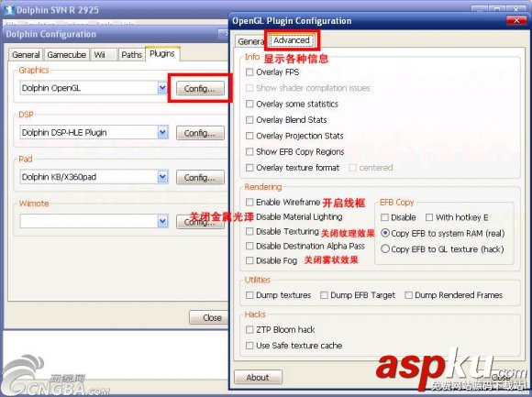Check Use Safe texture cache
This screenshot has width=532, height=397.
249,346
